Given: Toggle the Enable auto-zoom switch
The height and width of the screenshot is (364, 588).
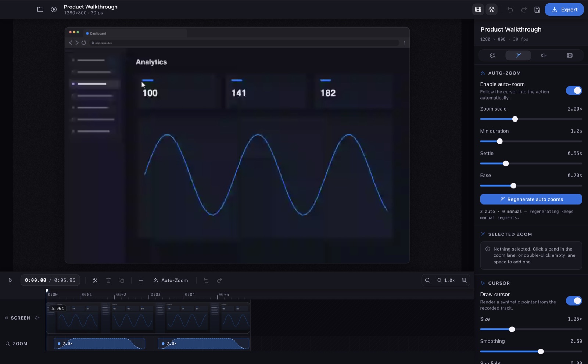Looking at the screenshot, I should pos(574,90).
